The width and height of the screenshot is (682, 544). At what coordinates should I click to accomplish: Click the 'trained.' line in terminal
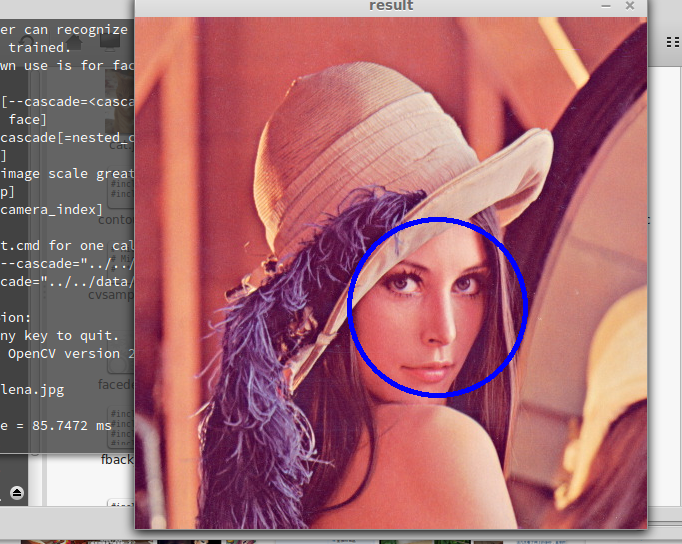tap(39, 47)
